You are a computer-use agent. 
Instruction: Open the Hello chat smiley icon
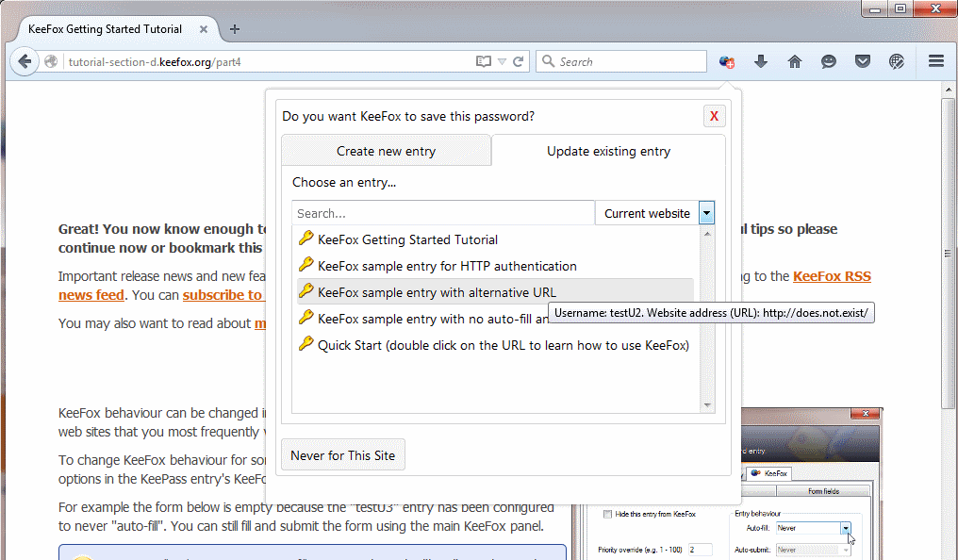pyautogui.click(x=829, y=61)
